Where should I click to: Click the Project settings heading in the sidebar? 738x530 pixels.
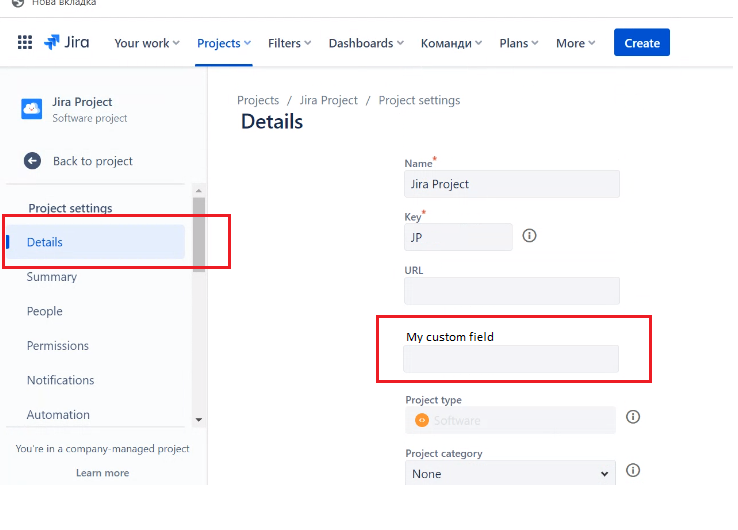point(71,208)
